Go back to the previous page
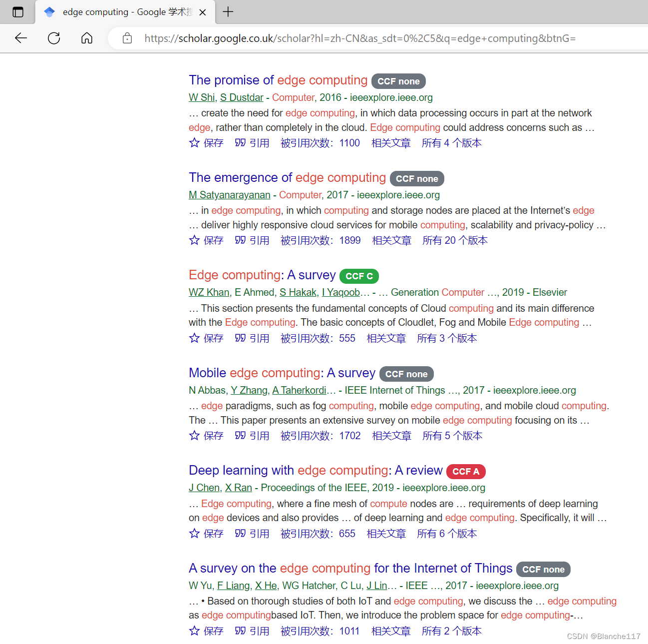The height and width of the screenshot is (644, 648). [21, 38]
